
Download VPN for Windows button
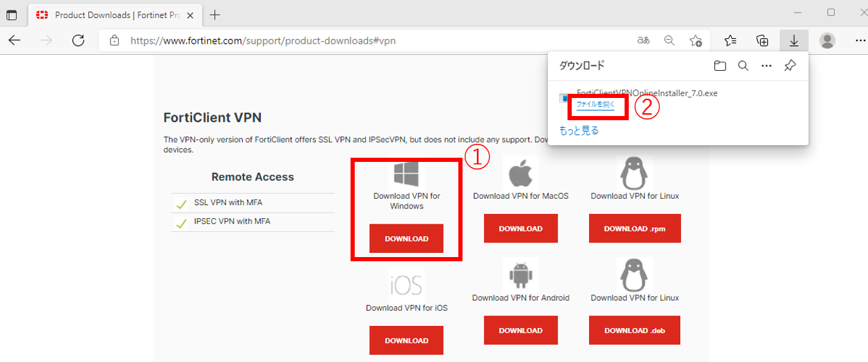coord(406,238)
